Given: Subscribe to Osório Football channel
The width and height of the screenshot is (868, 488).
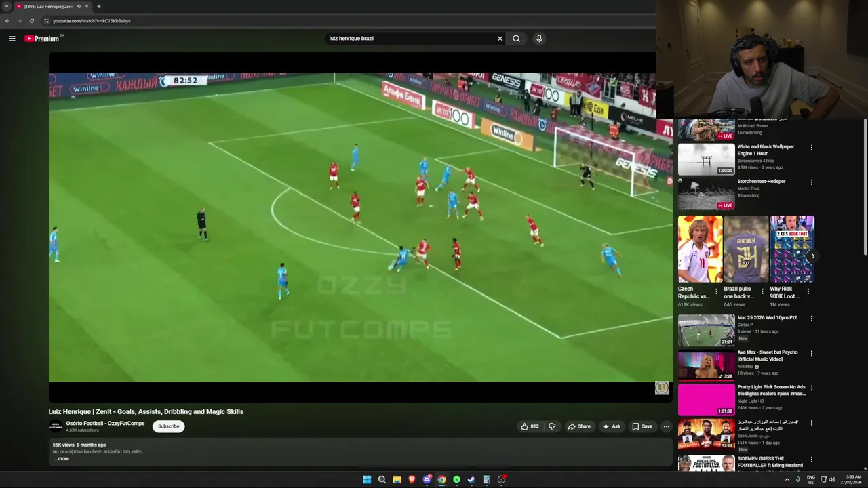Looking at the screenshot, I should click(169, 426).
